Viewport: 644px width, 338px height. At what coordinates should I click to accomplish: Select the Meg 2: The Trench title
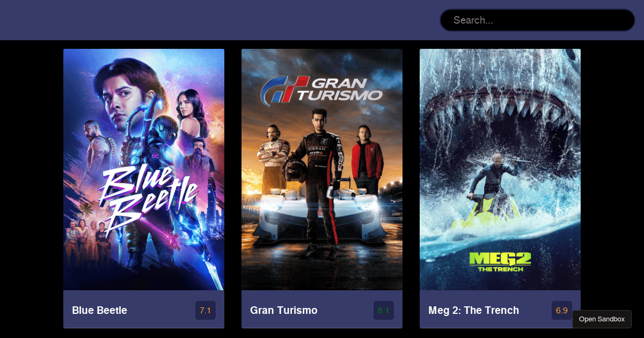473,310
